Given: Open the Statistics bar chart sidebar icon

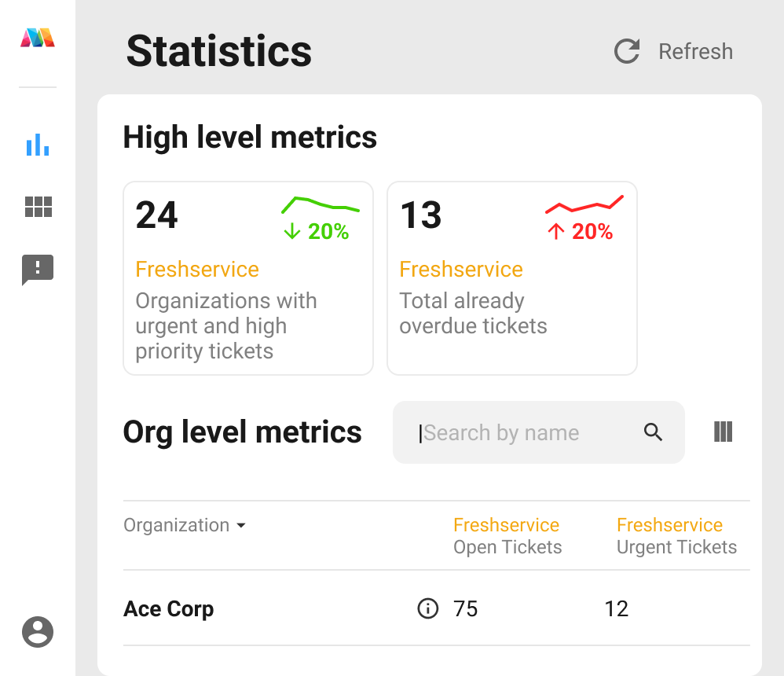Looking at the screenshot, I should click(x=38, y=145).
